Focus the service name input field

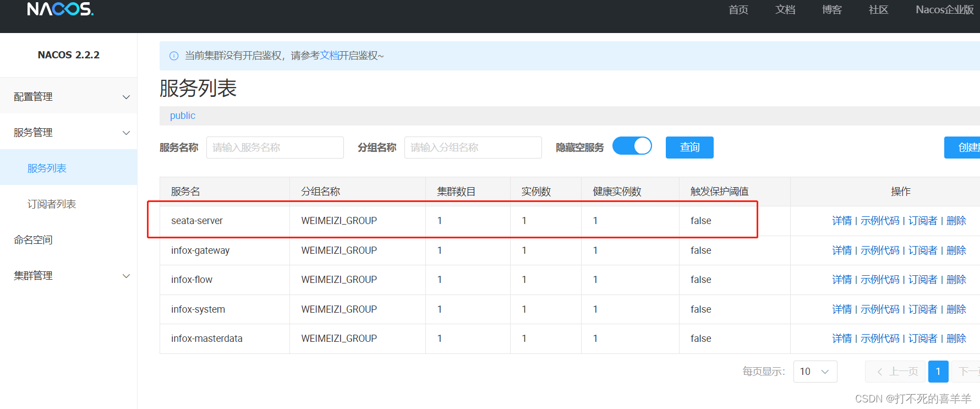point(275,148)
